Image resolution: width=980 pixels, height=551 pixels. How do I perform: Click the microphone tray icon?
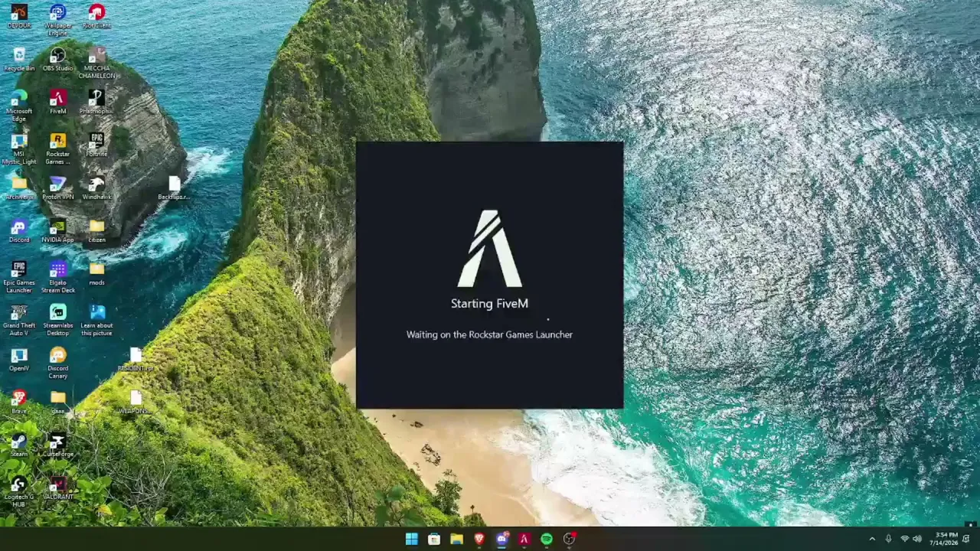[888, 539]
